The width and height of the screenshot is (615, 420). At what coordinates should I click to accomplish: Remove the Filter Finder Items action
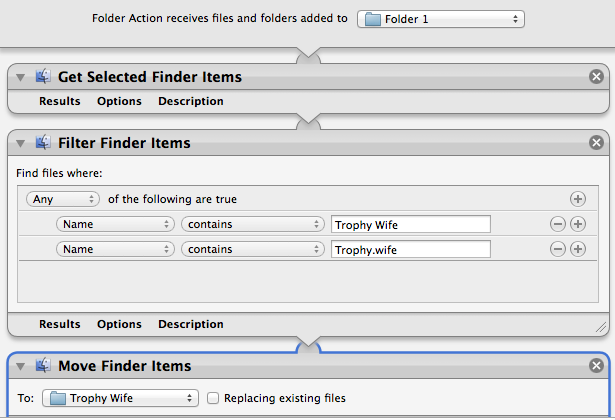click(x=596, y=142)
